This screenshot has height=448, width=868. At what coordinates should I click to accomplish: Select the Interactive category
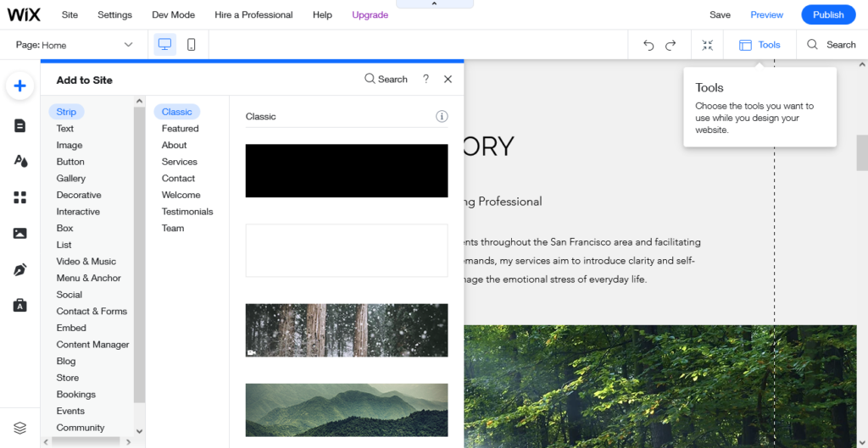click(x=78, y=211)
